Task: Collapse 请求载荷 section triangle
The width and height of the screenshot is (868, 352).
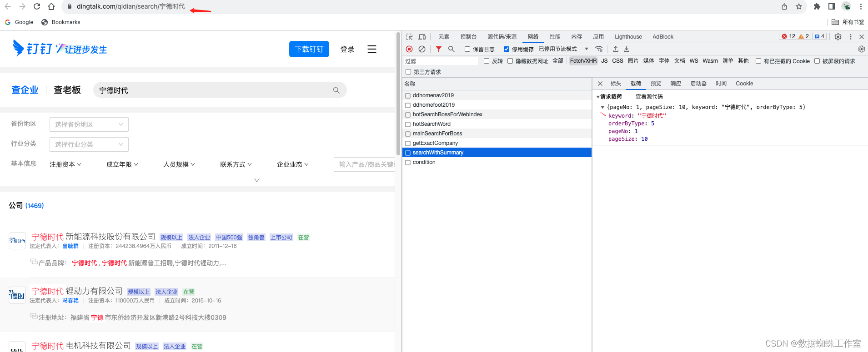Action: (598, 97)
